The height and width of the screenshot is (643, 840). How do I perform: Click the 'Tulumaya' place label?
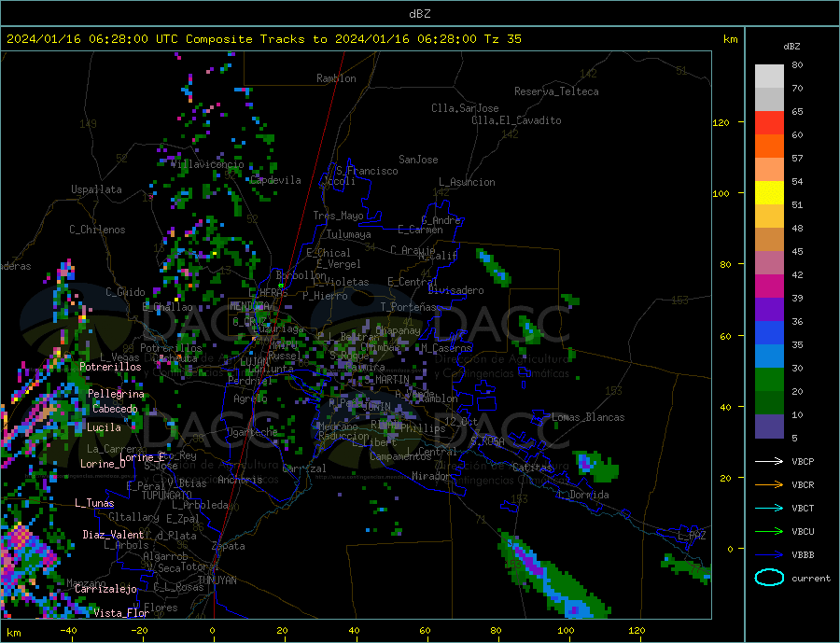pyautogui.click(x=349, y=234)
